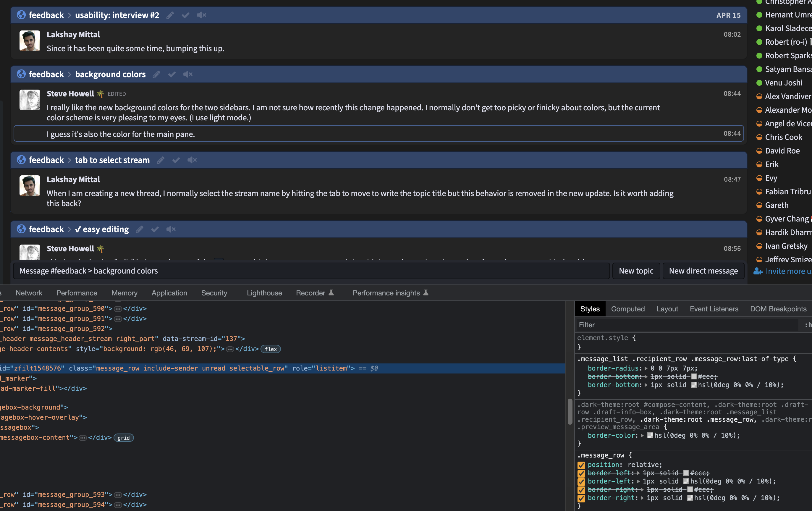Viewport: 812px width, 511px height.
Task: Uncheck position: relative in .message_row rule
Action: pos(581,465)
